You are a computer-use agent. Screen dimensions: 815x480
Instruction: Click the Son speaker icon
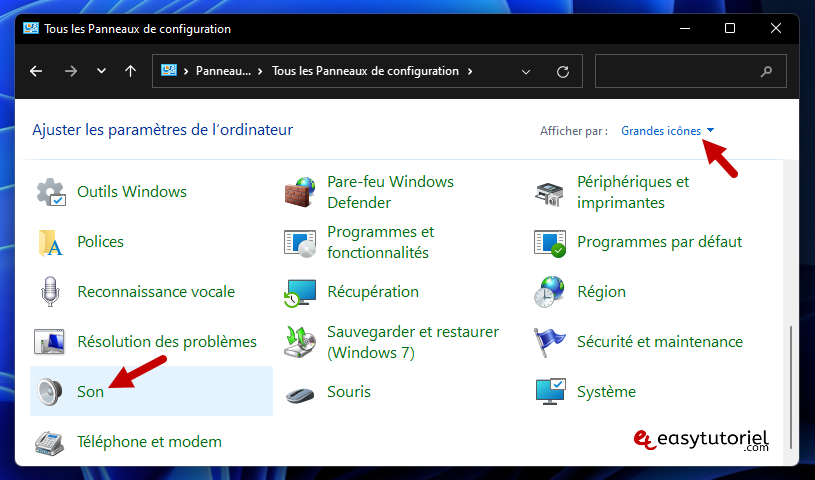[x=50, y=392]
